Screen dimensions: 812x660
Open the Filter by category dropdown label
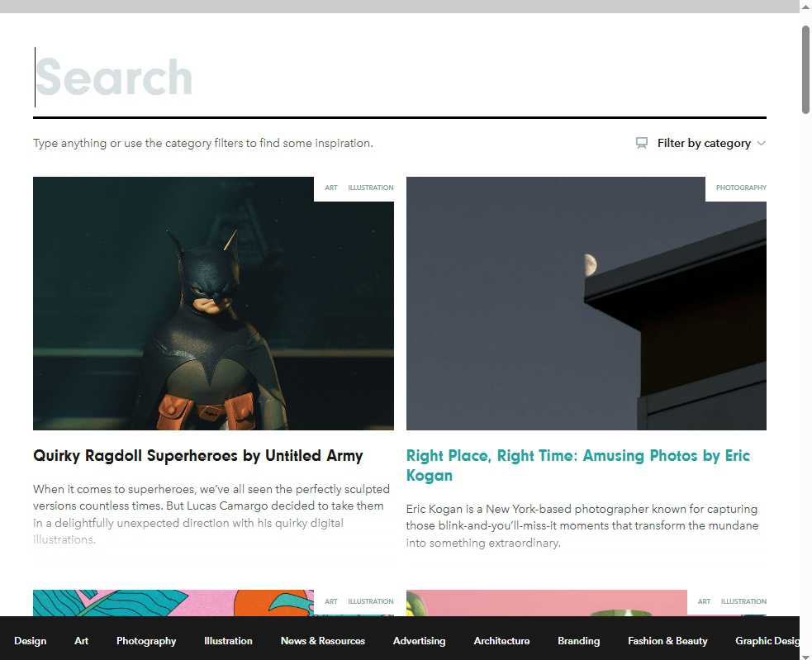pos(704,144)
